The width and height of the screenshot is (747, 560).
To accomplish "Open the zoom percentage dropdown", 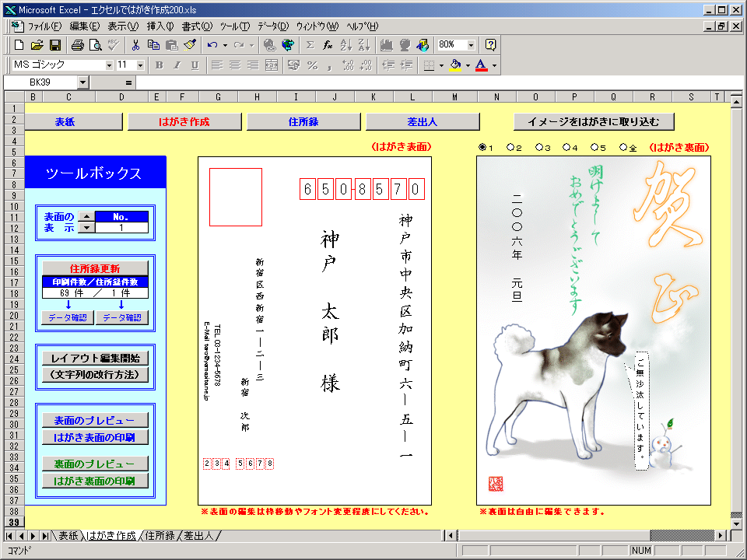I will click(471, 45).
